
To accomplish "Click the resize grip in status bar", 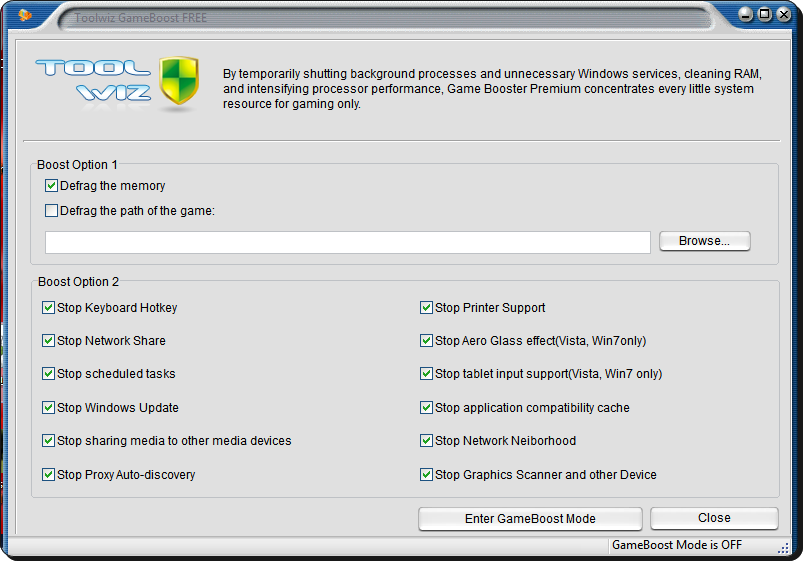I will click(784, 548).
